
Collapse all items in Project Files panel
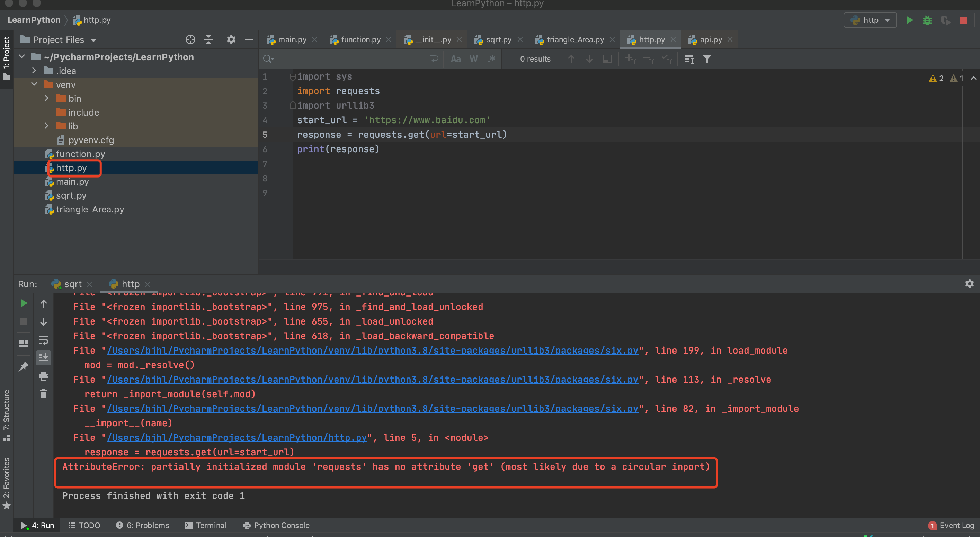point(208,39)
